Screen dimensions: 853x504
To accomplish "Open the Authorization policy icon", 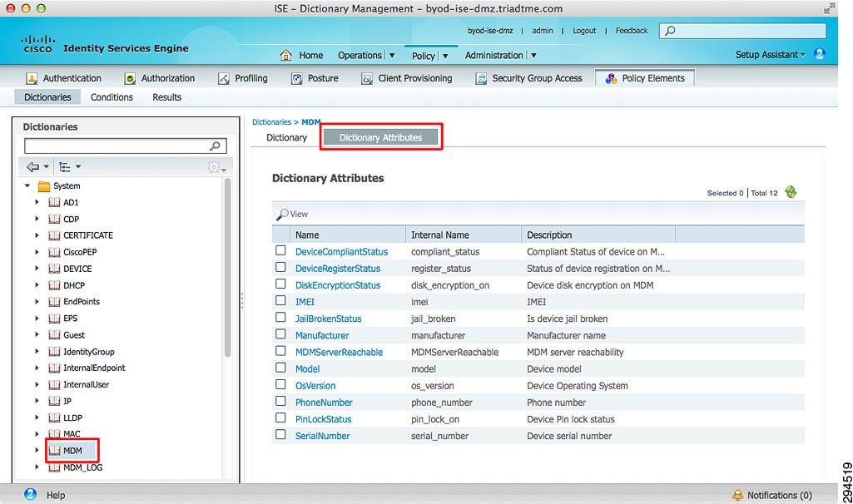I will pos(130,78).
